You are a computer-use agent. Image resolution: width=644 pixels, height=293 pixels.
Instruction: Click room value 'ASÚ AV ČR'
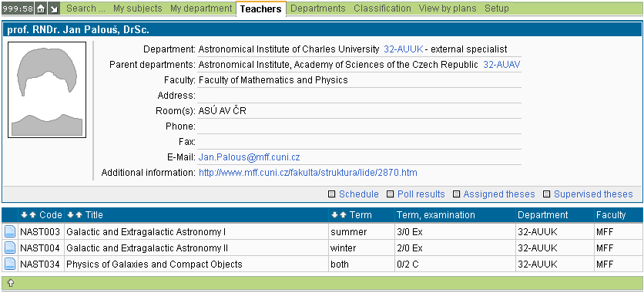coord(222,110)
